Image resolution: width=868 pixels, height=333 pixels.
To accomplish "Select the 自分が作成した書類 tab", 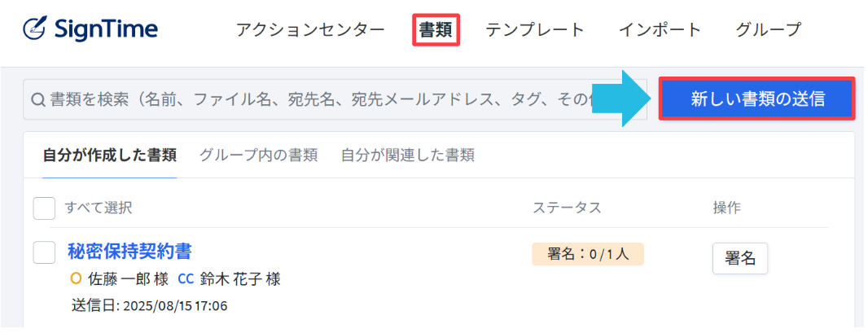I will pyautogui.click(x=109, y=155).
